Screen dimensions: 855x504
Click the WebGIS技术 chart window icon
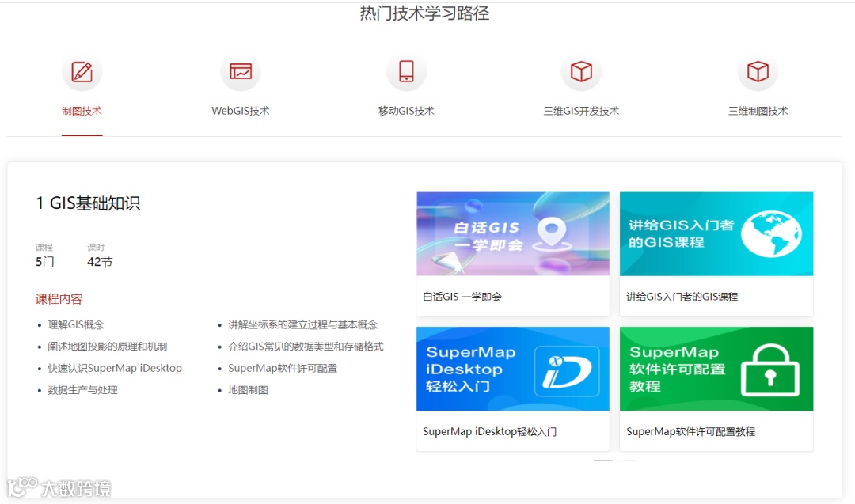click(x=241, y=72)
